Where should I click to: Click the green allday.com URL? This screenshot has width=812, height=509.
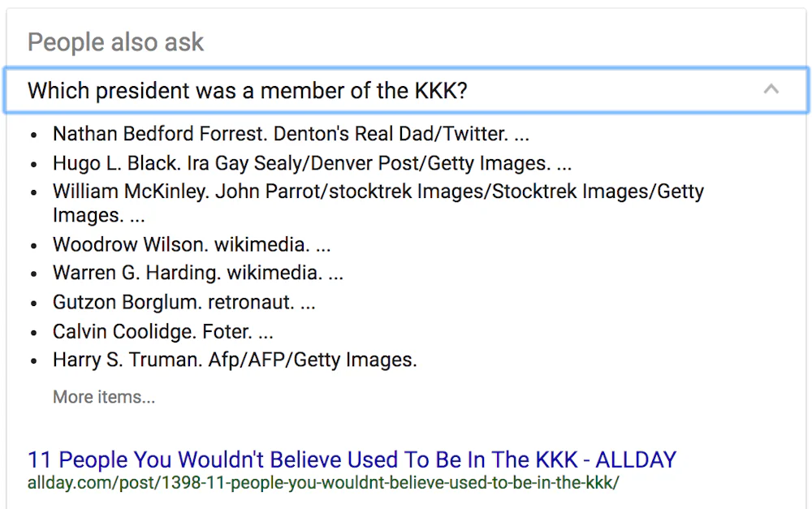(x=322, y=483)
